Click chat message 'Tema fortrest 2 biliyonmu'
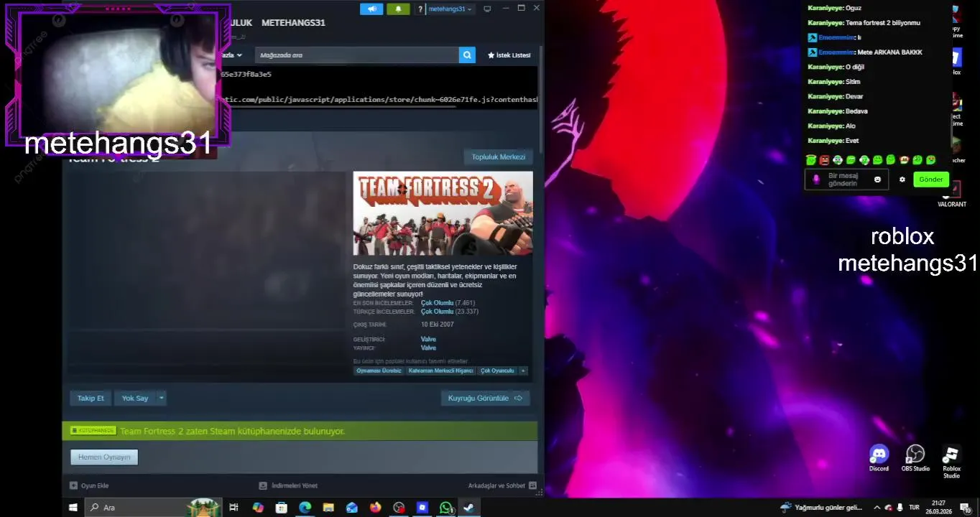 (882, 23)
